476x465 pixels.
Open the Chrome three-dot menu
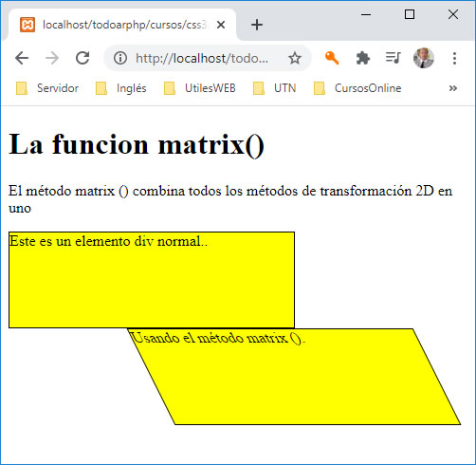454,59
